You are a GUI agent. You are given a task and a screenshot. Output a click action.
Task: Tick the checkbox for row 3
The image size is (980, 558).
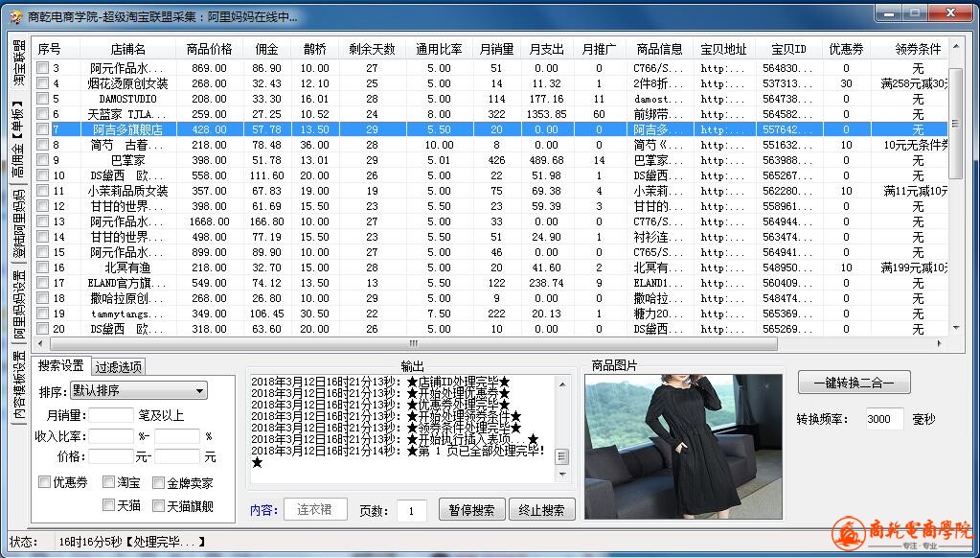point(42,67)
